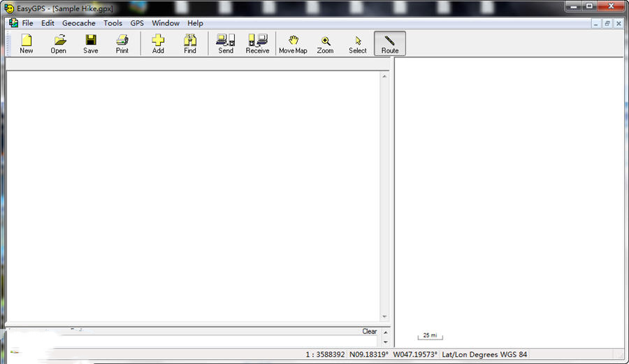Click the lower pane scroll up arrow
Screen dimensions: 629x364
pyautogui.click(x=386, y=333)
